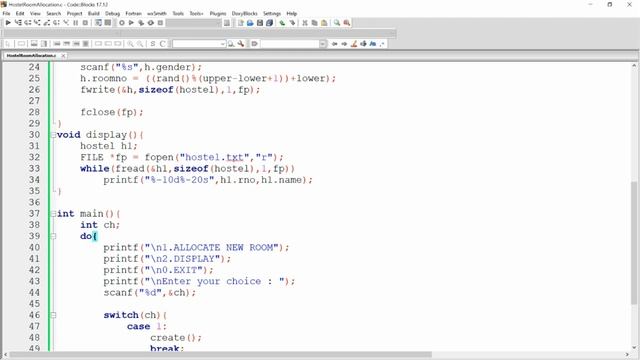The image size is (640, 360).
Task: Click the Build gear icon
Action: [x=122, y=23]
